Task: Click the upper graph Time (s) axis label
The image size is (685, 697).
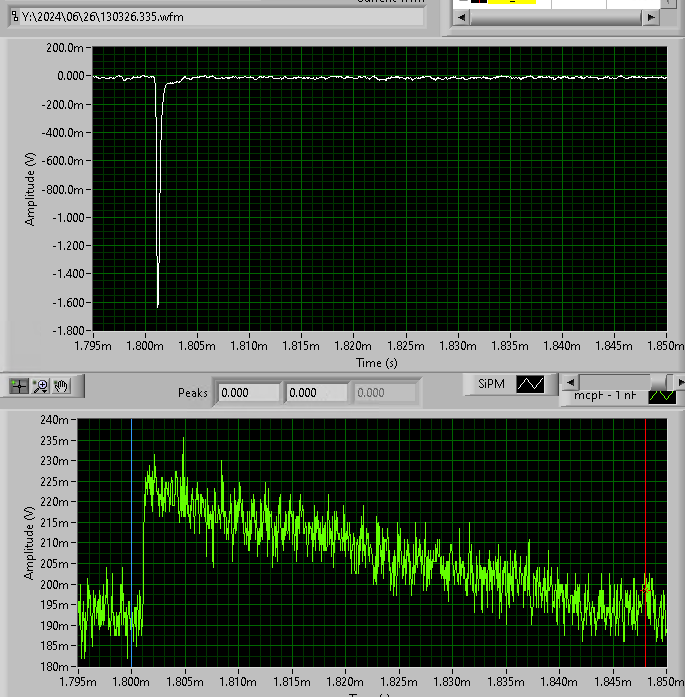Action: (x=378, y=362)
